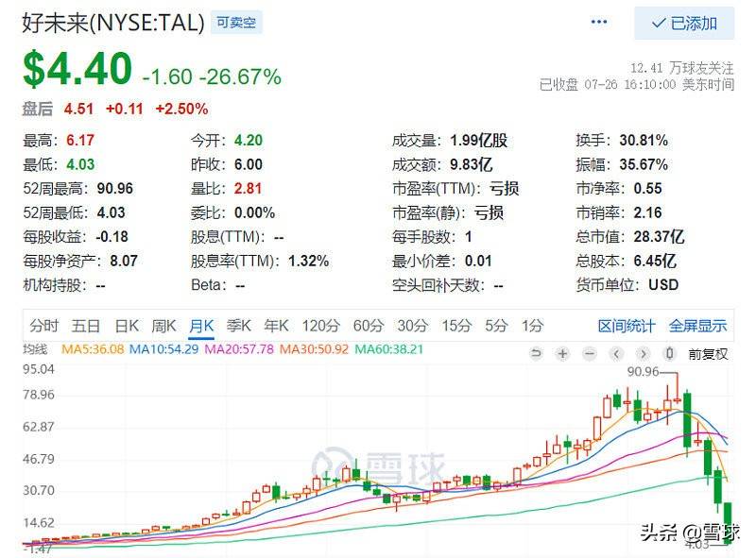Click the 可卖空 badge
This screenshot has width=756, height=558.
tap(236, 22)
